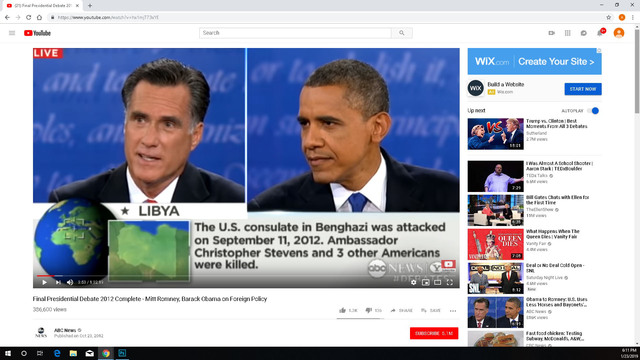The height and width of the screenshot is (360, 640).
Task: Enable theater mode
Action: pos(437,282)
